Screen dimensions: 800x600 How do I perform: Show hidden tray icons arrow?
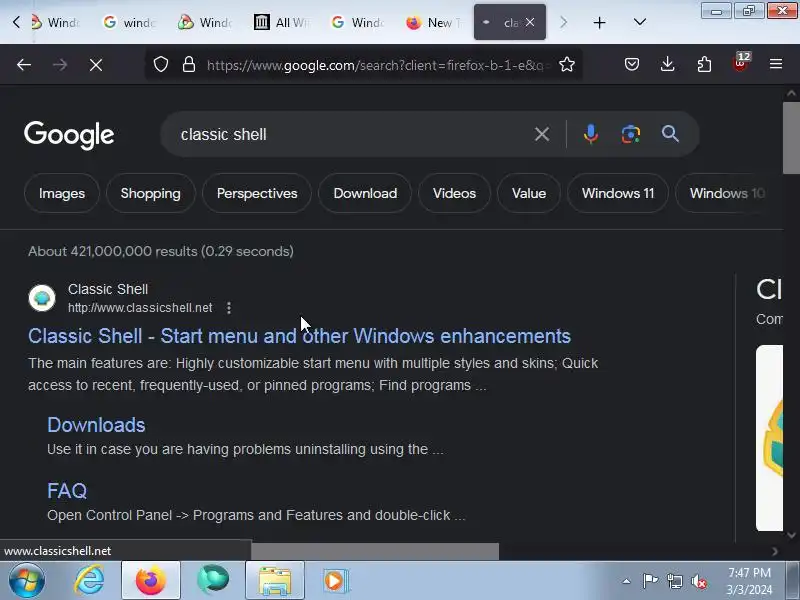626,581
